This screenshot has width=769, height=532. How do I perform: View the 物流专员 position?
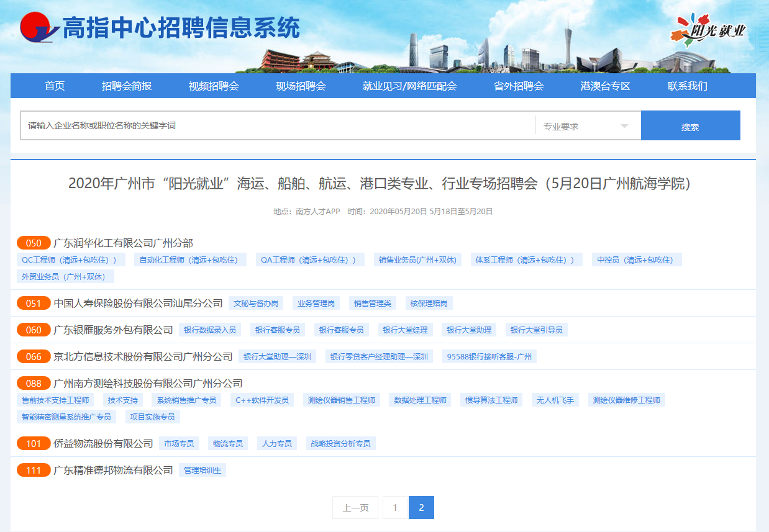228,443
